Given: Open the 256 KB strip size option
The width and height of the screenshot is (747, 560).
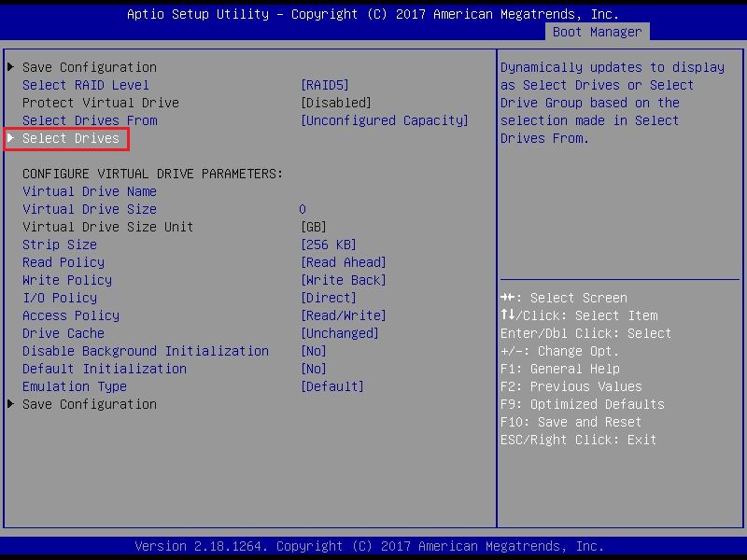Looking at the screenshot, I should tap(328, 245).
